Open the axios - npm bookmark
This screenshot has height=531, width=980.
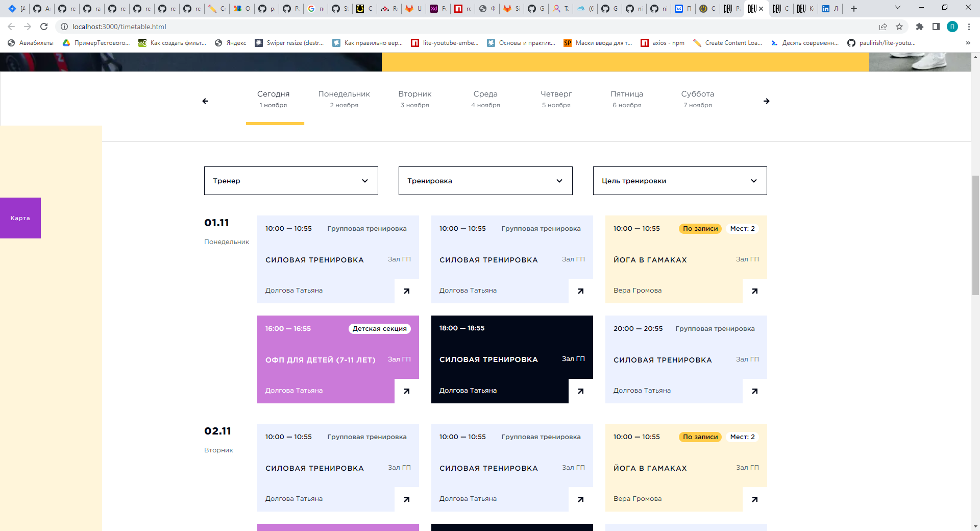pos(662,43)
